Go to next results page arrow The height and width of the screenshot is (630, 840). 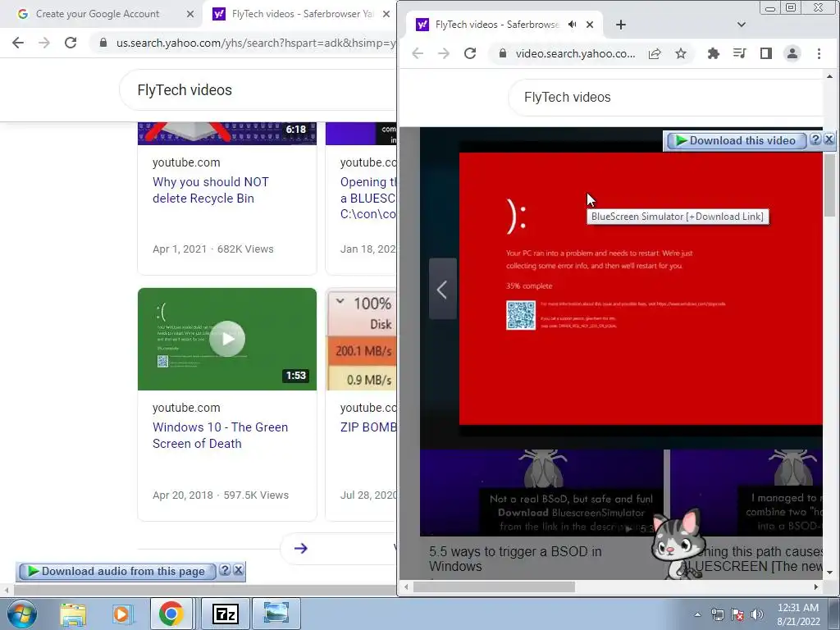point(300,548)
